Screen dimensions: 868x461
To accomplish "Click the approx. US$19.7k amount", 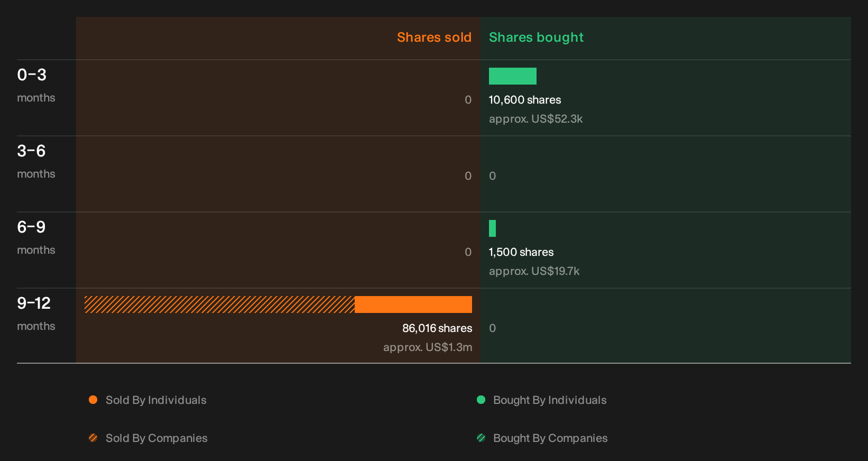I will point(534,271).
